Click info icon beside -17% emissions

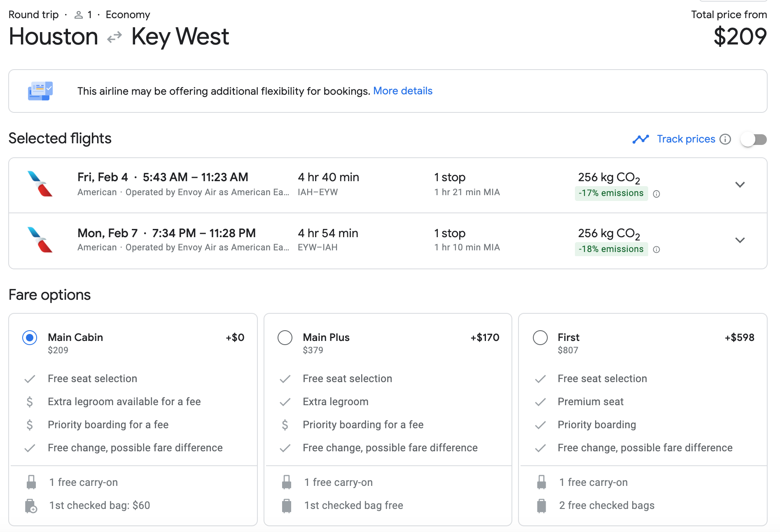[656, 194]
